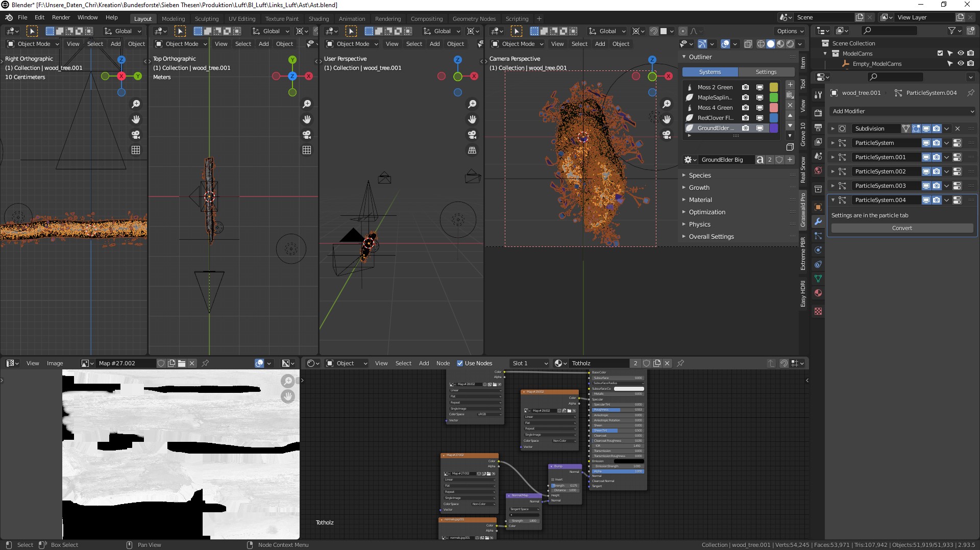This screenshot has height=550, width=980.
Task: Toggle the Use Nodes checkbox in the shader editor
Action: [460, 363]
